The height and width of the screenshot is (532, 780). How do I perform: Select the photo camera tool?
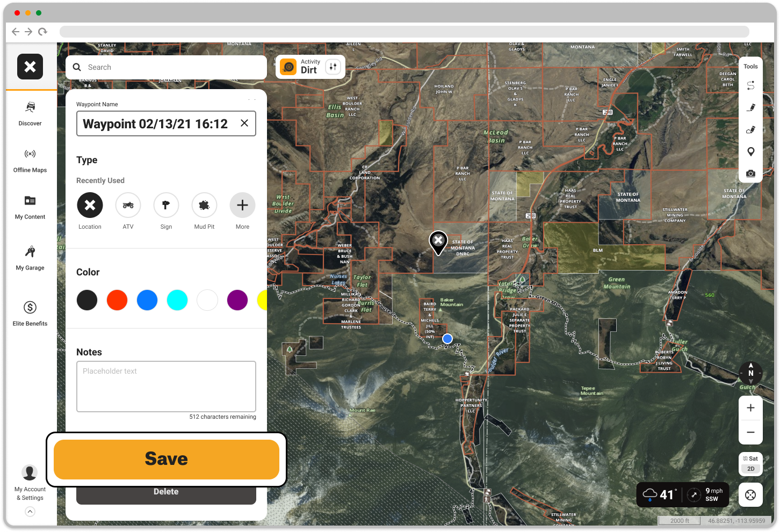pos(751,173)
